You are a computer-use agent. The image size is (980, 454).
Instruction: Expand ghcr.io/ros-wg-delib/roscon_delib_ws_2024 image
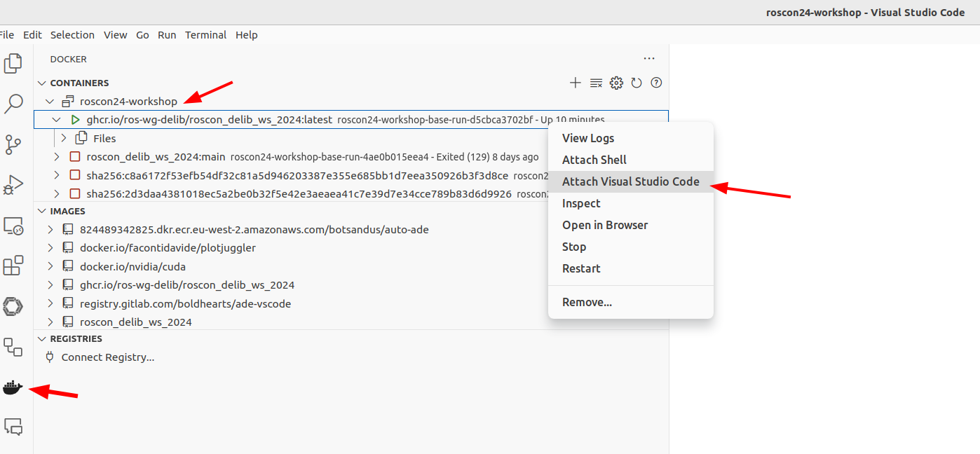pyautogui.click(x=50, y=284)
